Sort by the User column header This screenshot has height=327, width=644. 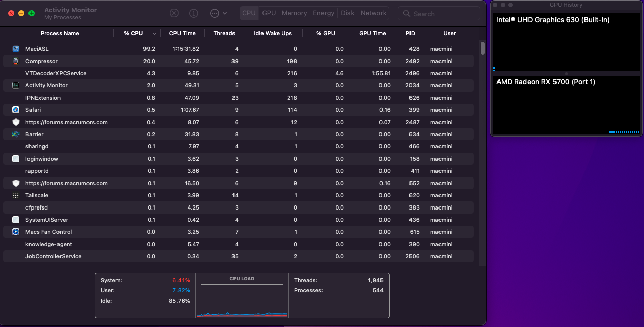[449, 33]
